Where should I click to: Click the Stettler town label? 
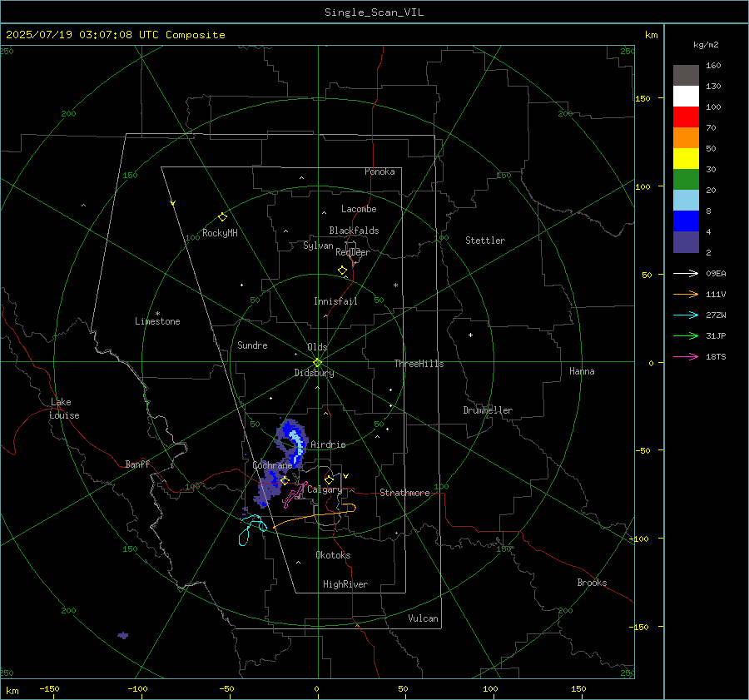click(x=485, y=241)
